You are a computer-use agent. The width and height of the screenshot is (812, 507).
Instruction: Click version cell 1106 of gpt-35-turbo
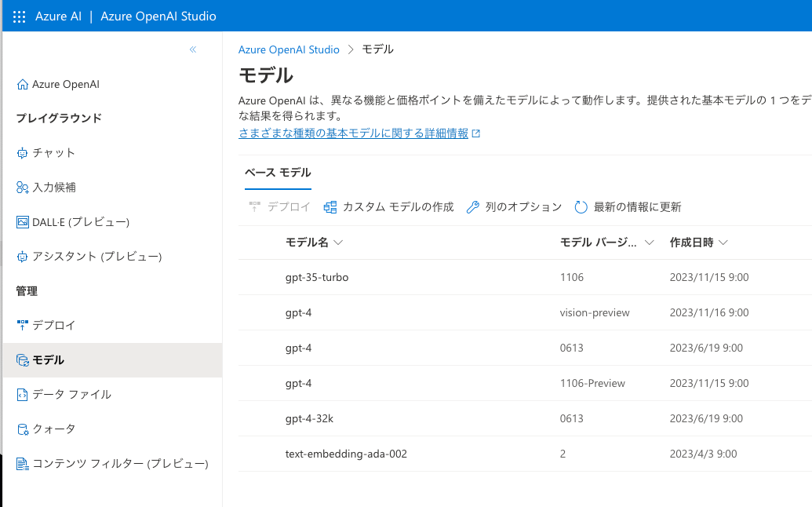(572, 278)
